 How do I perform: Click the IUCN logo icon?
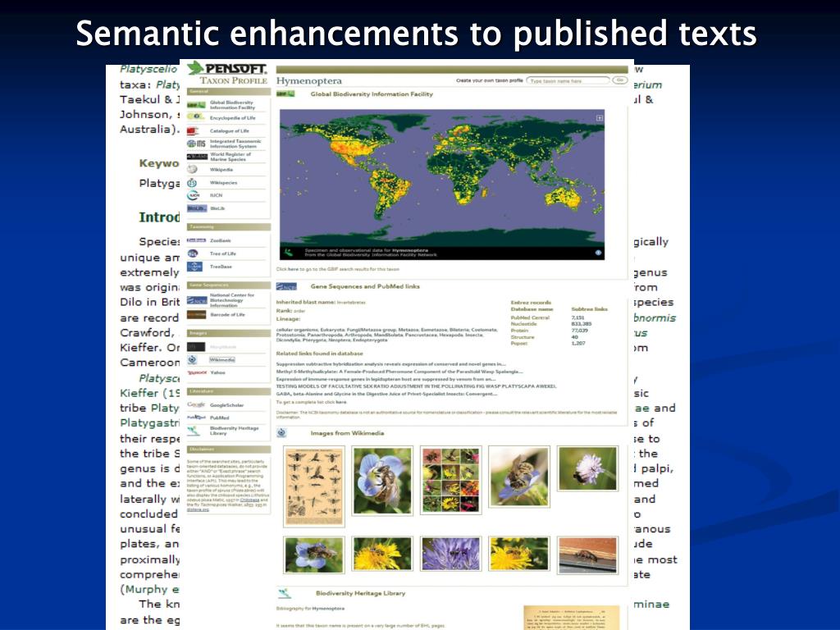(x=193, y=195)
